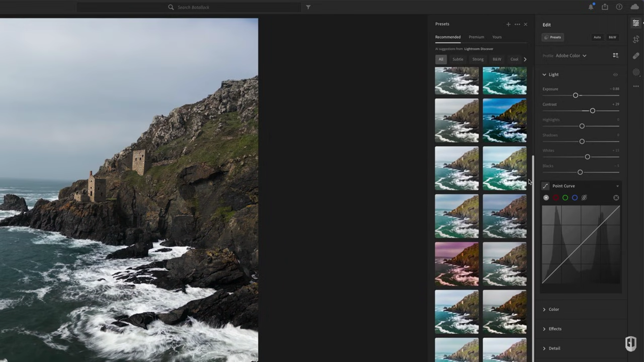The width and height of the screenshot is (644, 362).
Task: Activate the curve targeted adjustment tool
Action: [x=616, y=198]
